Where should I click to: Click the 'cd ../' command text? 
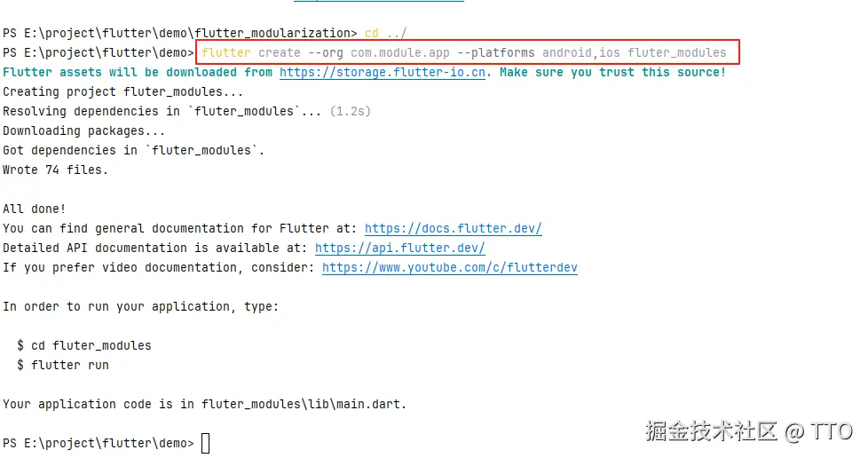(385, 33)
